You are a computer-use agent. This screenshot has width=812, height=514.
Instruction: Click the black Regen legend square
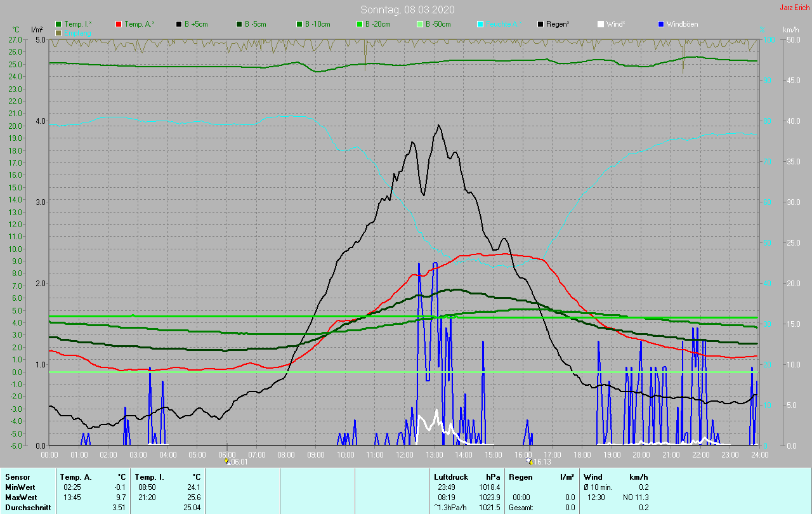tap(540, 24)
